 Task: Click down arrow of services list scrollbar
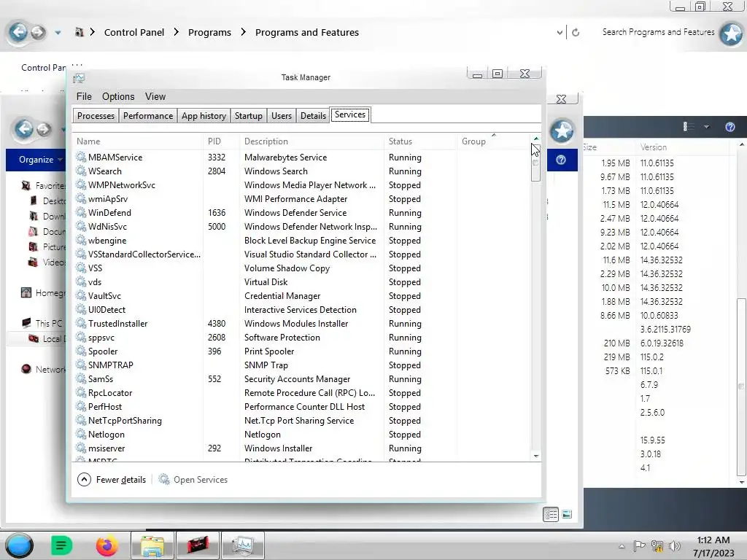tap(536, 456)
